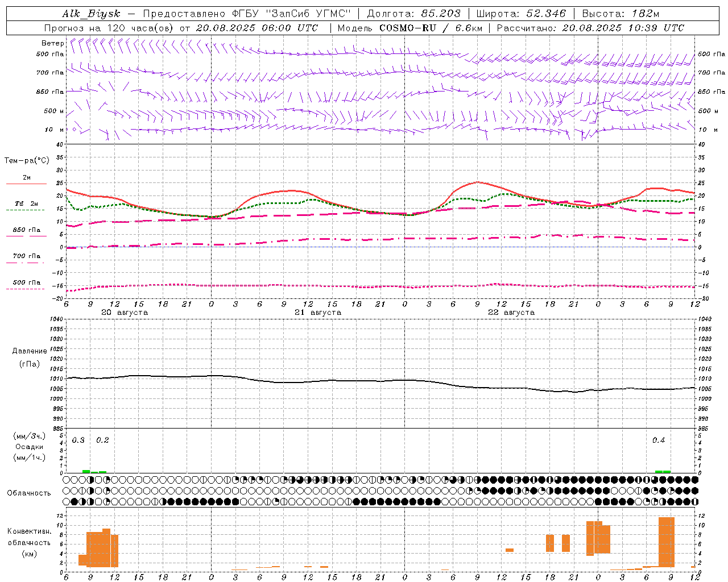Image resolution: width=728 pixels, height=582 pixels.
Task: Click Прогноз на 120 часа(ов) text
Action: (x=109, y=28)
